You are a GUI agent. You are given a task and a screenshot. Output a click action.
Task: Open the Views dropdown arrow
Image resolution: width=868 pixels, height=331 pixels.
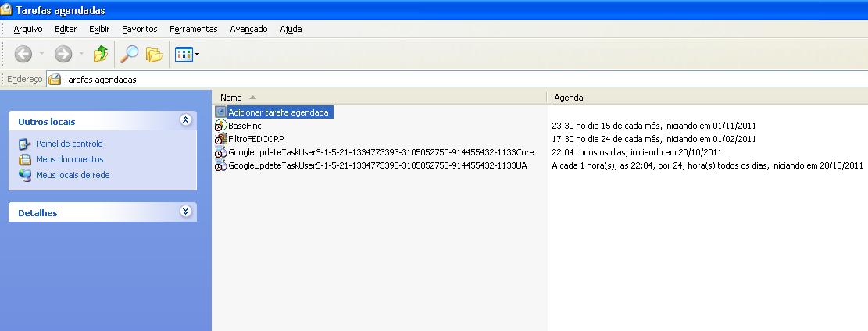[198, 55]
